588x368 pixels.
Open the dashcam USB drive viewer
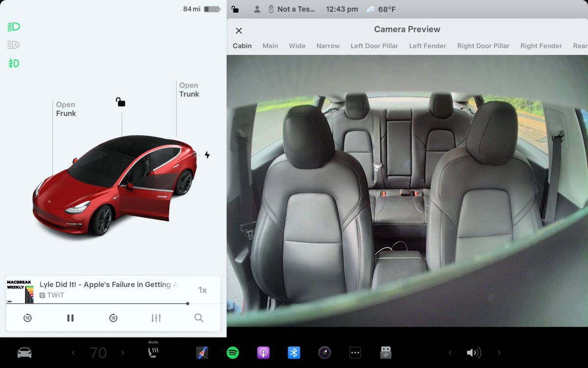coord(386,352)
